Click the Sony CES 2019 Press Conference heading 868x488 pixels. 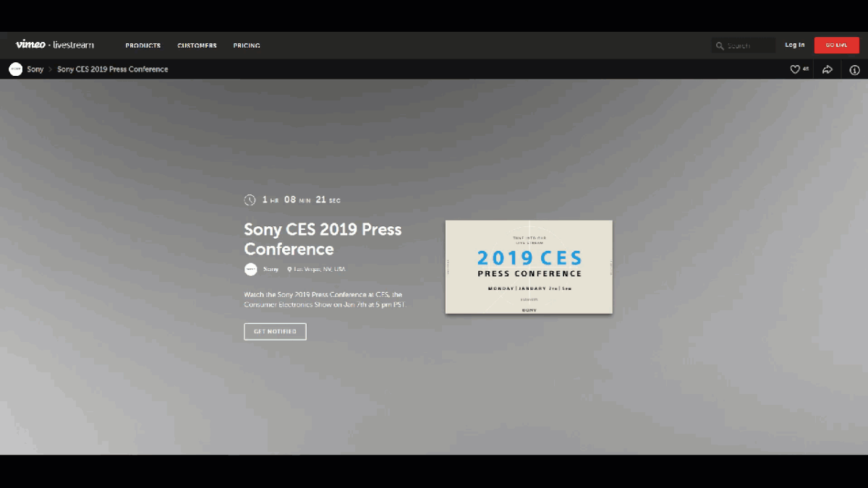click(322, 239)
